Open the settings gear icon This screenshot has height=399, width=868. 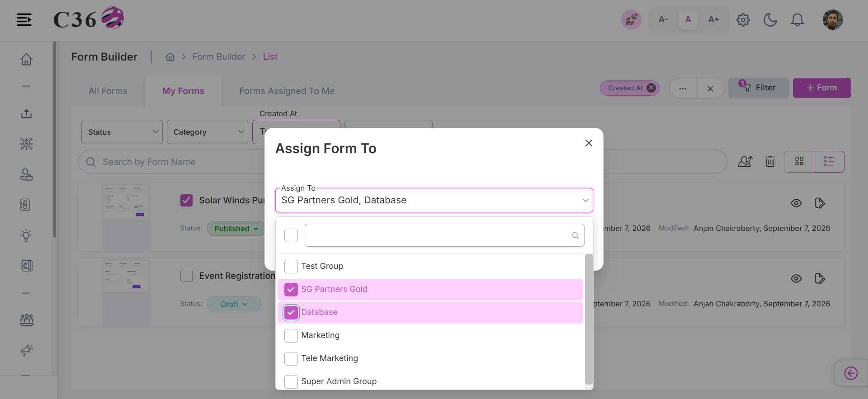tap(743, 20)
